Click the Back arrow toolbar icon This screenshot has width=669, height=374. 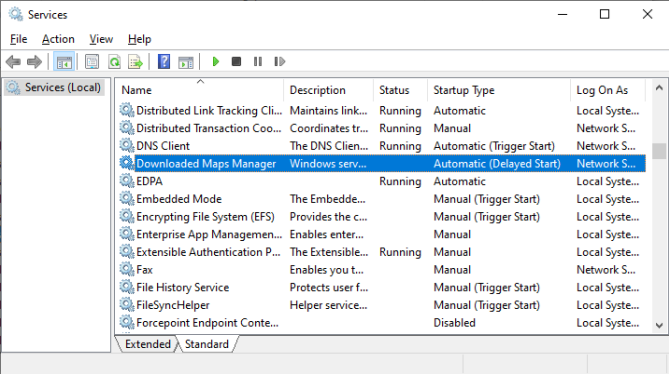click(x=13, y=62)
